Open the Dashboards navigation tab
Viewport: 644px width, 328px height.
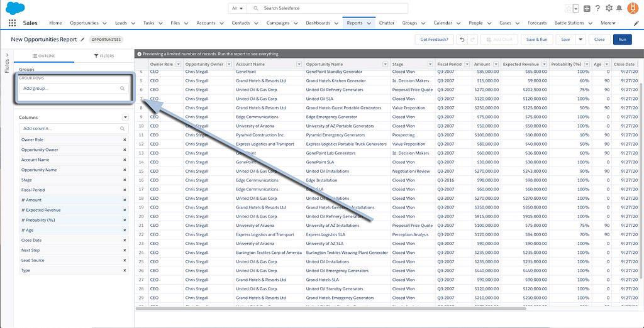pyautogui.click(x=318, y=23)
